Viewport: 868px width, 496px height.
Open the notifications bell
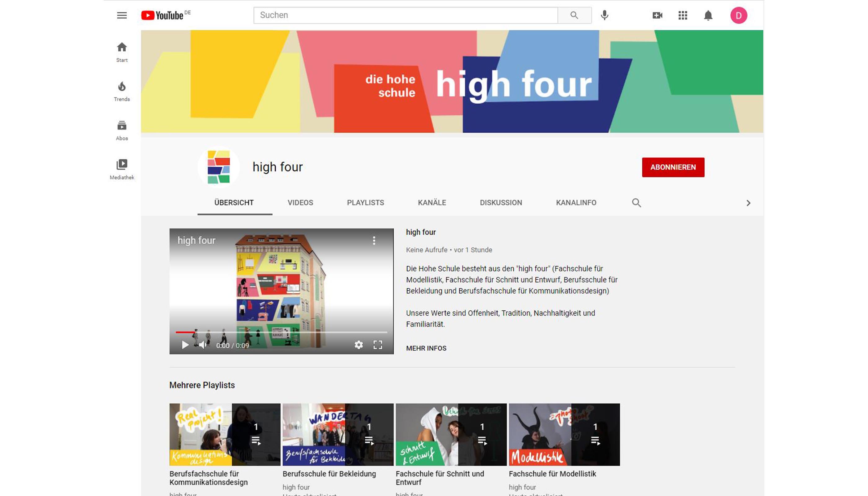(x=708, y=15)
